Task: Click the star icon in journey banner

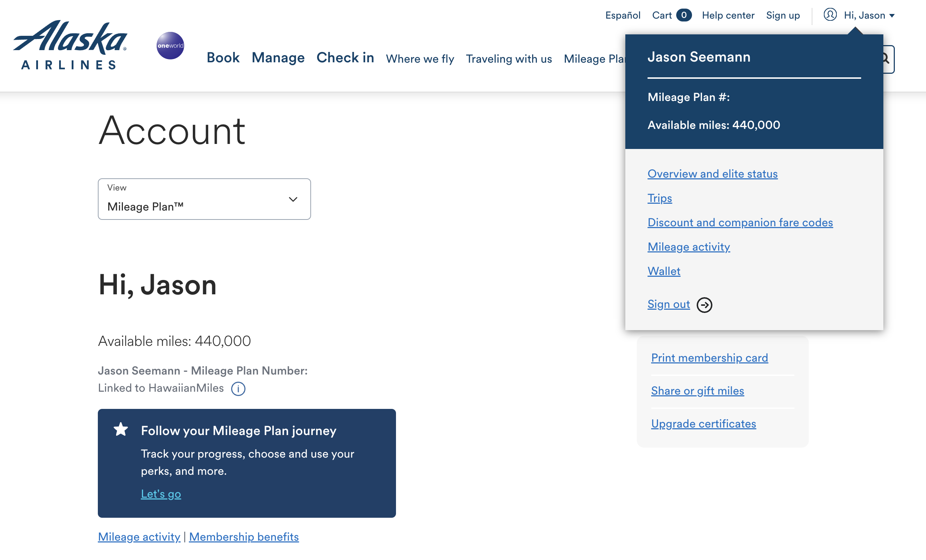Action: pyautogui.click(x=121, y=429)
